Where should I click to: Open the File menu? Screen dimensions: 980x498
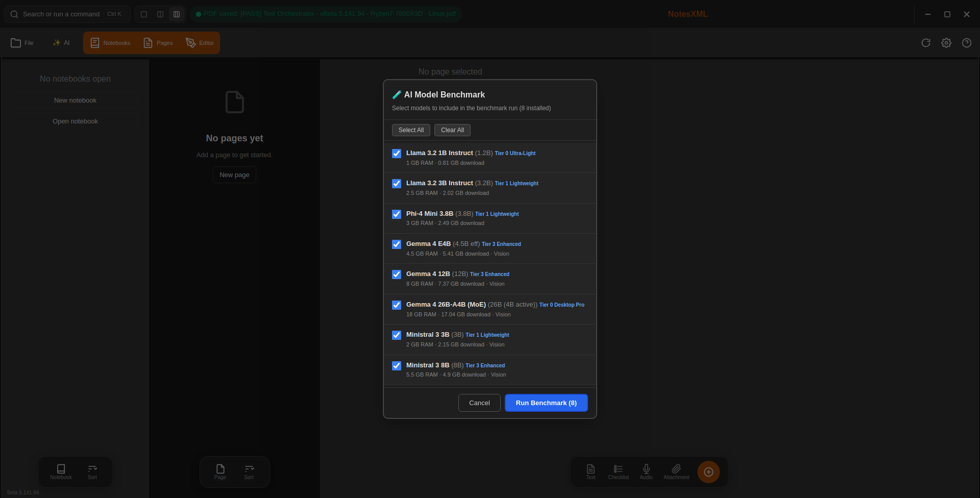(x=22, y=43)
